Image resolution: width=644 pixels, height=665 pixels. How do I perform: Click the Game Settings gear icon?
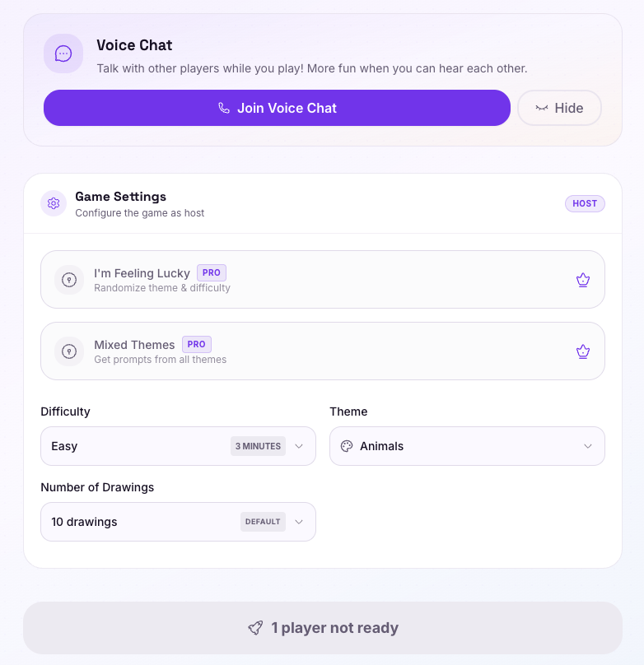(54, 203)
